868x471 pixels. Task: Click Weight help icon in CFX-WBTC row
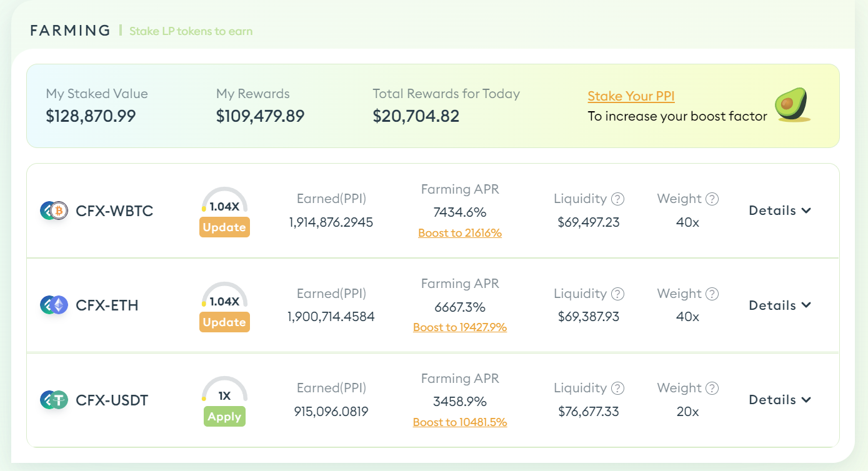tap(712, 199)
